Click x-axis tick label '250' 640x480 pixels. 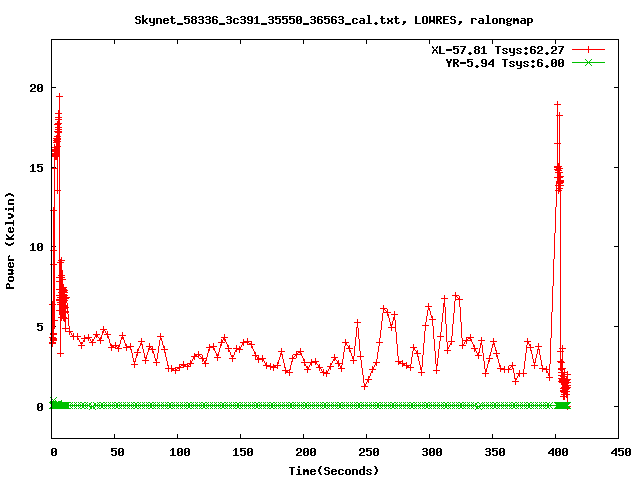coord(369,452)
